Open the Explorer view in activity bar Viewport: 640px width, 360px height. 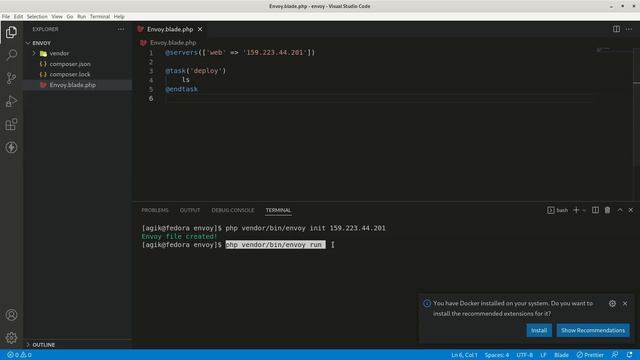click(11, 32)
